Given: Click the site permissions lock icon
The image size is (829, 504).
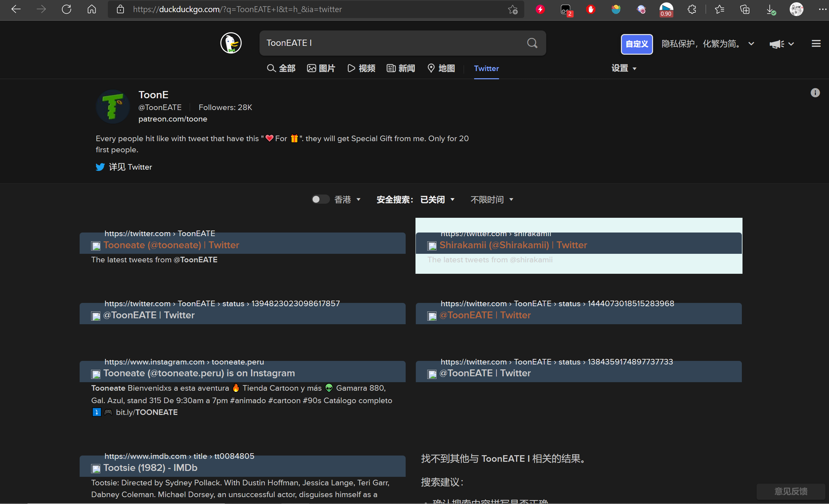Looking at the screenshot, I should coord(120,9).
